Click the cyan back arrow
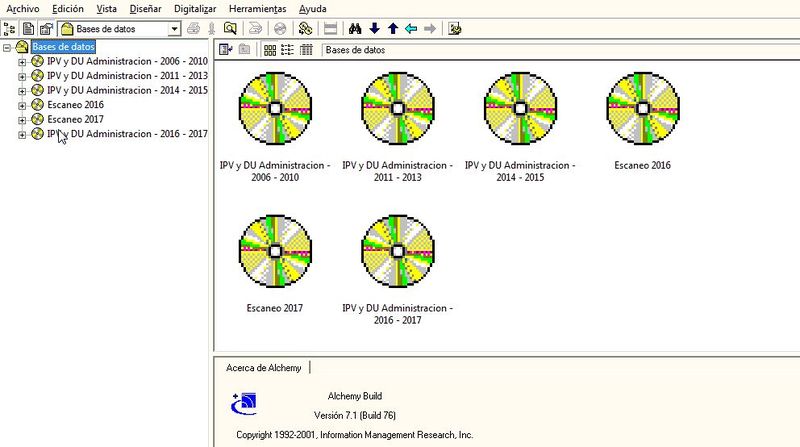Viewport: 800px width, 447px height. coord(411,29)
